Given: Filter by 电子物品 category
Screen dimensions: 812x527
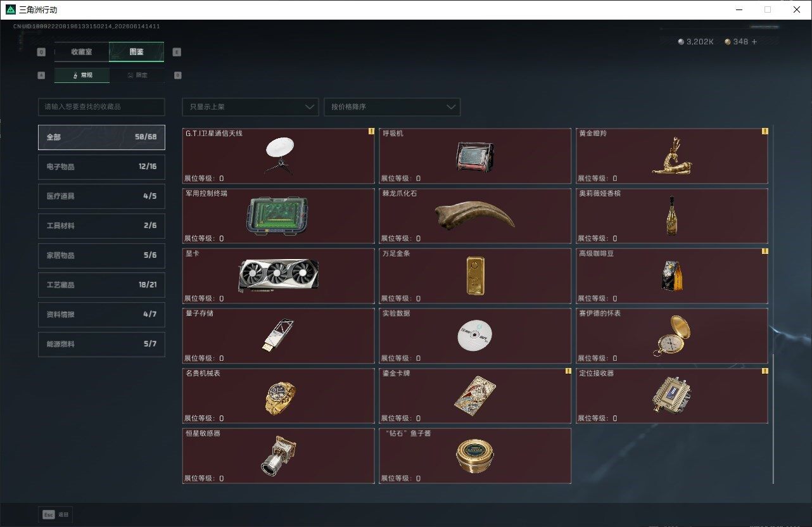Looking at the screenshot, I should 101,167.
